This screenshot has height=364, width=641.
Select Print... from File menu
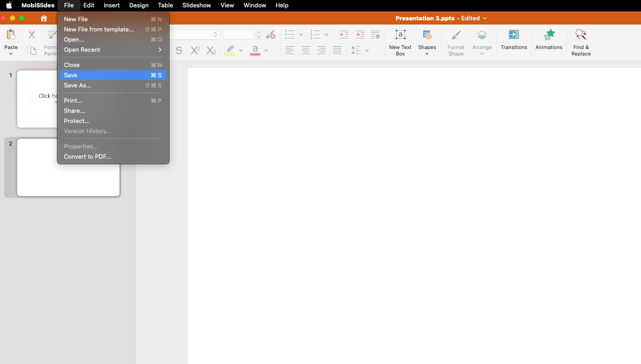point(113,100)
